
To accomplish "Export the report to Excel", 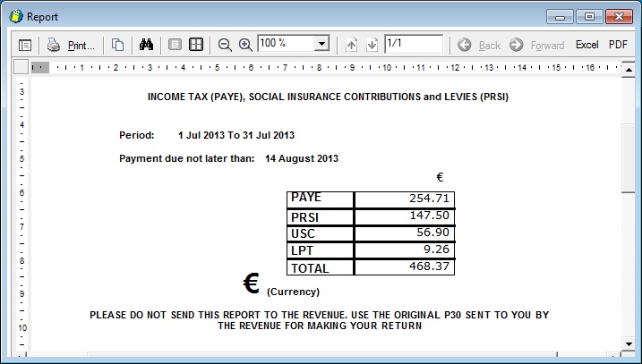I will coord(586,45).
